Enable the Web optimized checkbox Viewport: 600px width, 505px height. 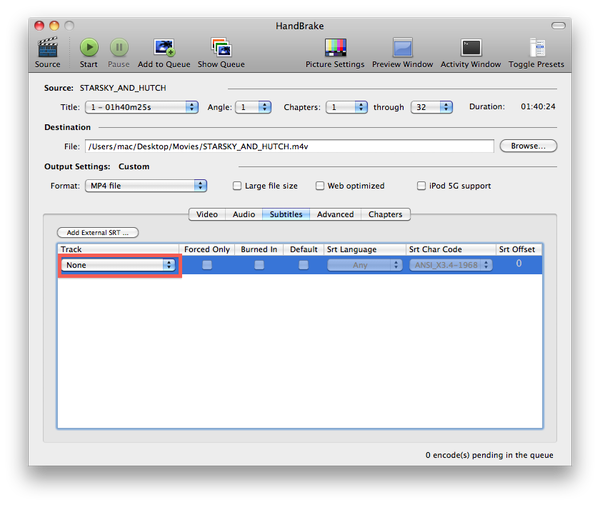(320, 186)
